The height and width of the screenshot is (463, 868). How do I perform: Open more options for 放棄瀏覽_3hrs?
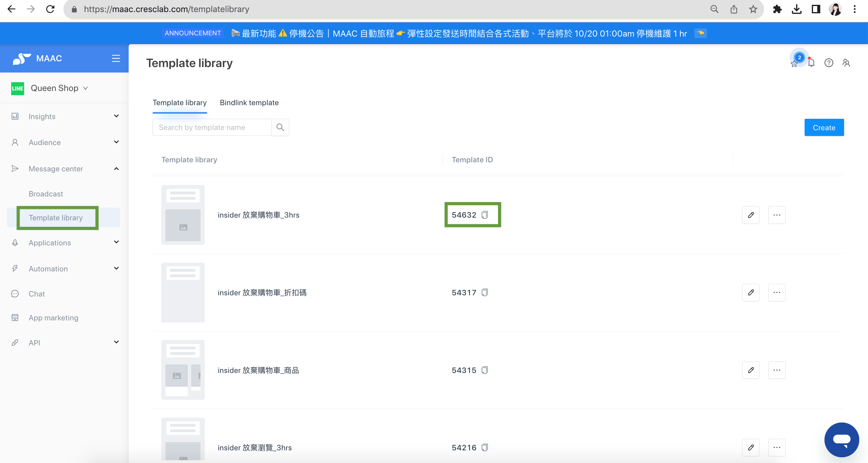click(777, 448)
